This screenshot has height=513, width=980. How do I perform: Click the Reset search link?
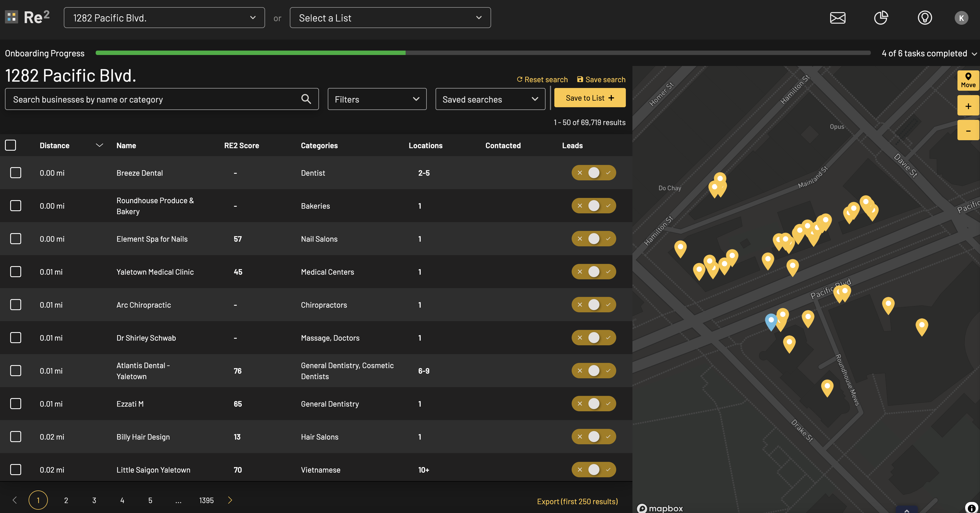(x=542, y=79)
